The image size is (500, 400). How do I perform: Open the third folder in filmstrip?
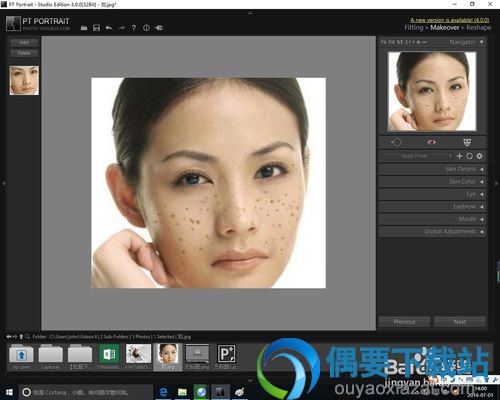(x=80, y=357)
